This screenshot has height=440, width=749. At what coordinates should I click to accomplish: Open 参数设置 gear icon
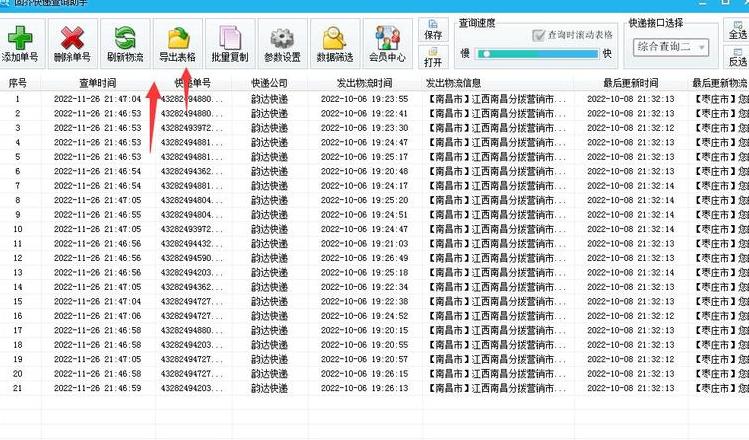[x=282, y=38]
